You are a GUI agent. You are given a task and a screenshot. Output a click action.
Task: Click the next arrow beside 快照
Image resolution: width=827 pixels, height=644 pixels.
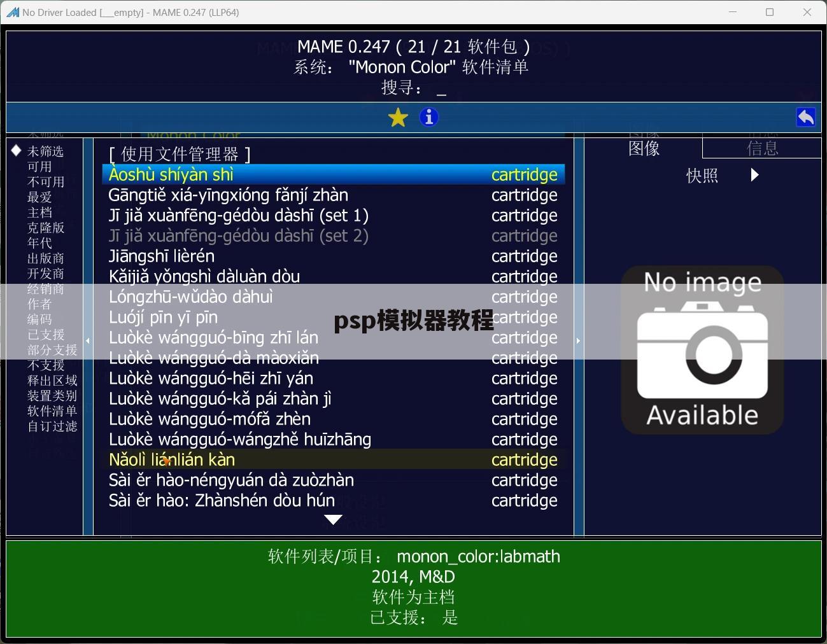pos(755,174)
